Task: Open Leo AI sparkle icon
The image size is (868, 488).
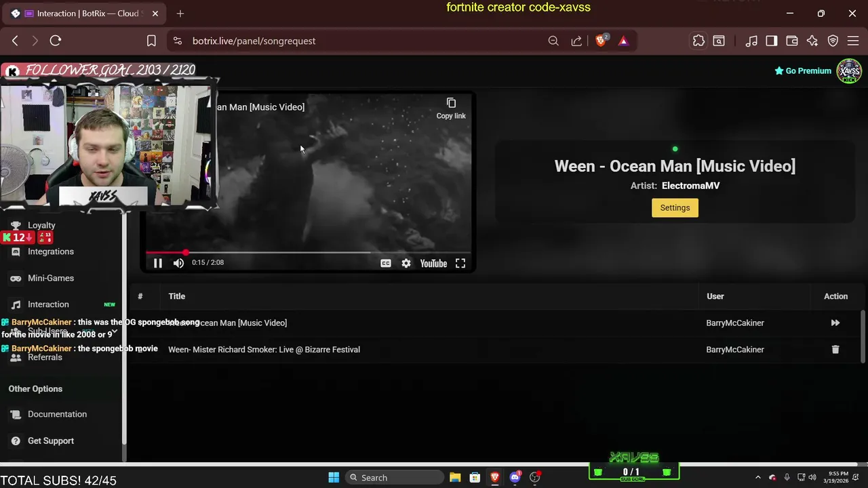Action: 812,41
